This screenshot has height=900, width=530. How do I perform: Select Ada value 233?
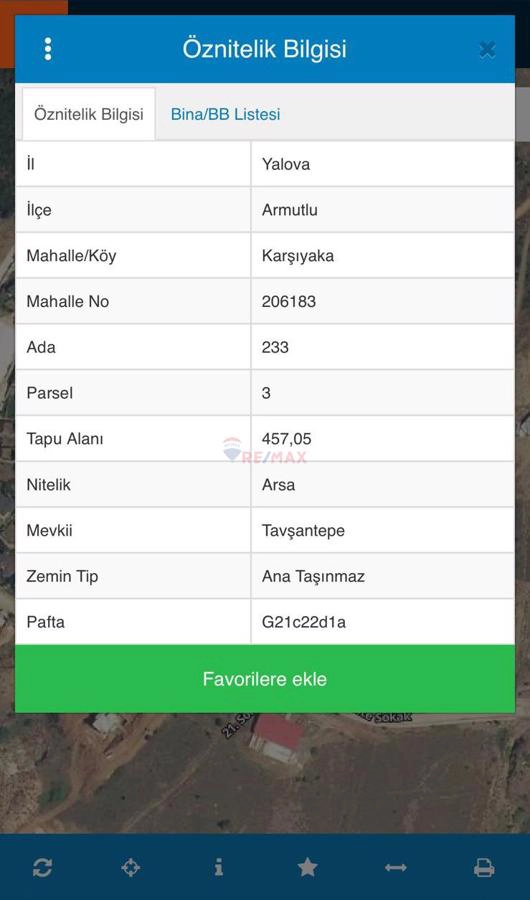click(x=275, y=347)
